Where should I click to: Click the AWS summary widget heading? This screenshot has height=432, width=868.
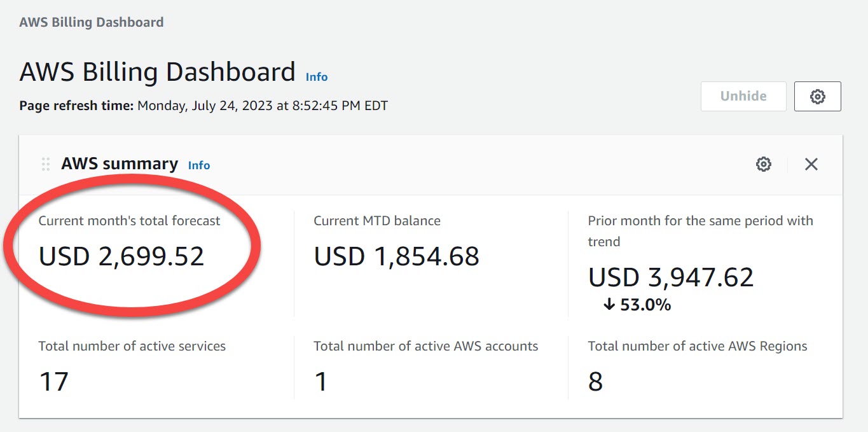tap(120, 164)
